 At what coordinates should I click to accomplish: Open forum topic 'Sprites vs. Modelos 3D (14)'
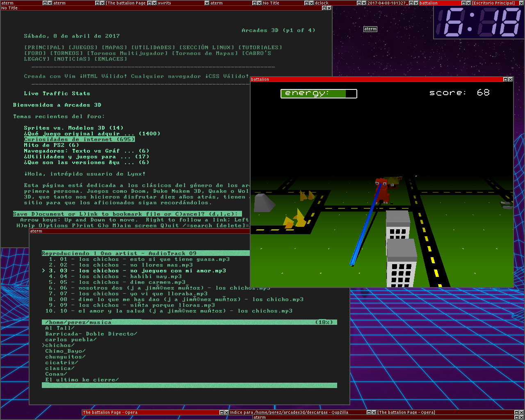pyautogui.click(x=74, y=128)
